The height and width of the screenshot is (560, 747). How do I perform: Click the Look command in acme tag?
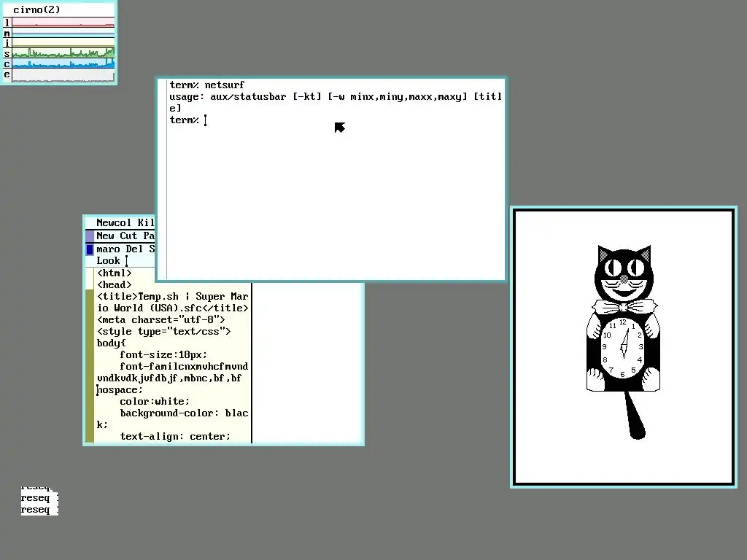[x=108, y=260]
